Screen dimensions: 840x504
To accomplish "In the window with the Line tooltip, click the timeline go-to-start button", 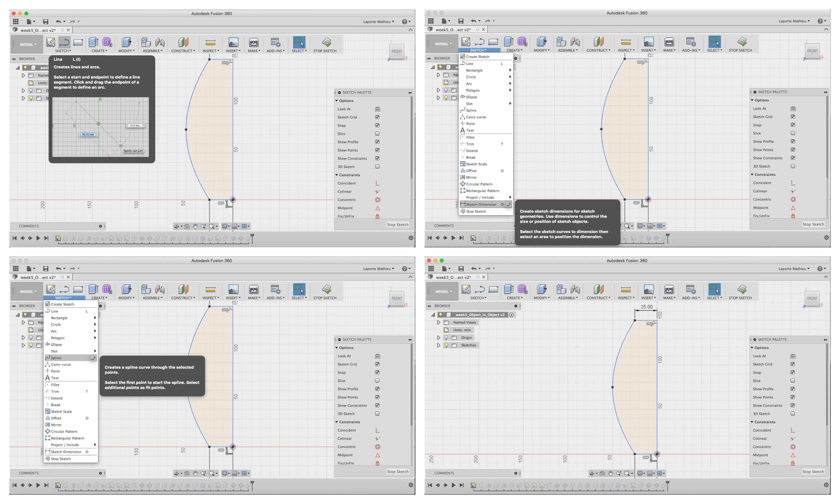I will pyautogui.click(x=15, y=238).
